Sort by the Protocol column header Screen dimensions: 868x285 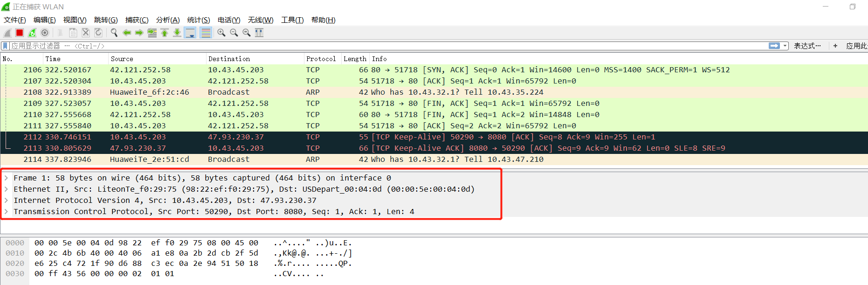pyautogui.click(x=323, y=59)
